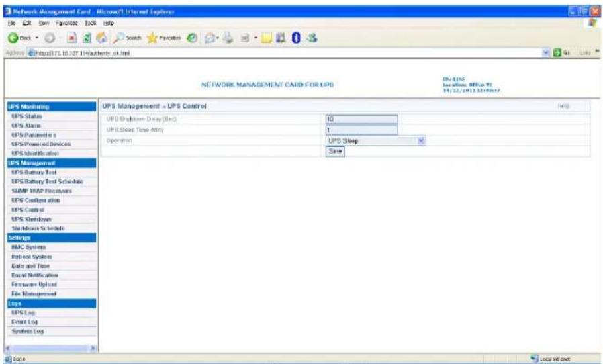The height and width of the screenshot is (364, 603).
Task: Click the IE Back button
Action: (x=19, y=38)
